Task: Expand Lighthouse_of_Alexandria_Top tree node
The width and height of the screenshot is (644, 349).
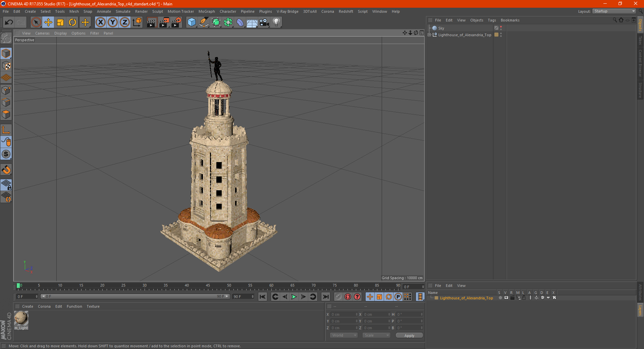Action: click(x=429, y=35)
